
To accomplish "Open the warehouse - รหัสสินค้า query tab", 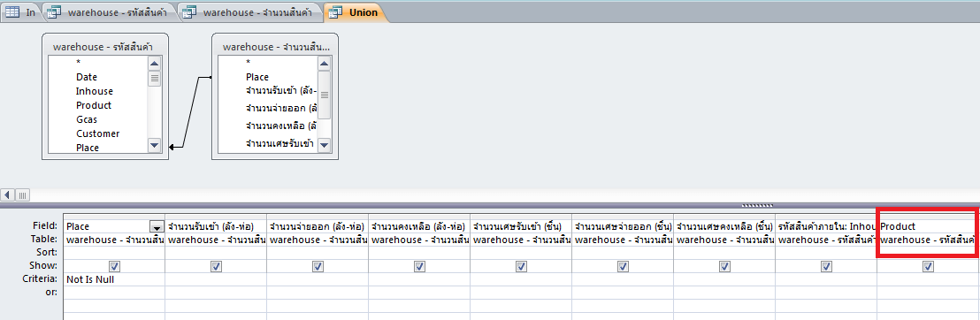I will (110, 11).
